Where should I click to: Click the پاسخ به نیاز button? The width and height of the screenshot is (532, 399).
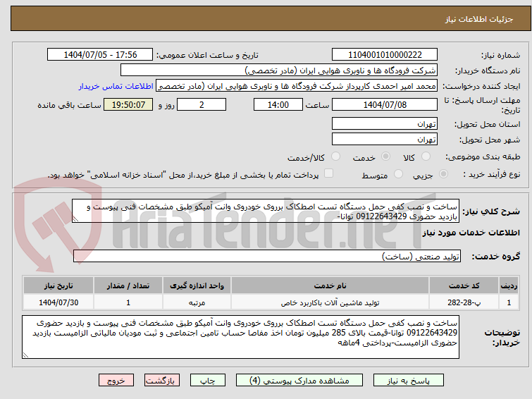click(x=409, y=381)
